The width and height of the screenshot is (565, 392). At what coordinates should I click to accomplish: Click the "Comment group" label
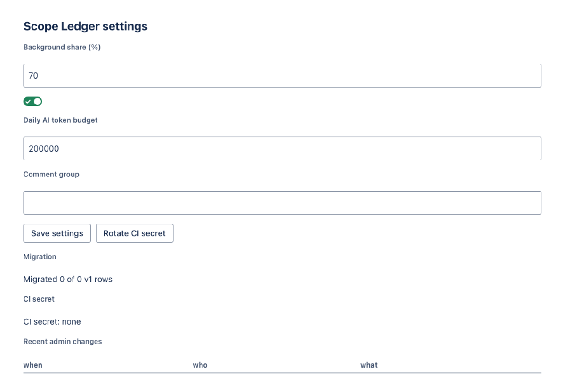pos(51,174)
